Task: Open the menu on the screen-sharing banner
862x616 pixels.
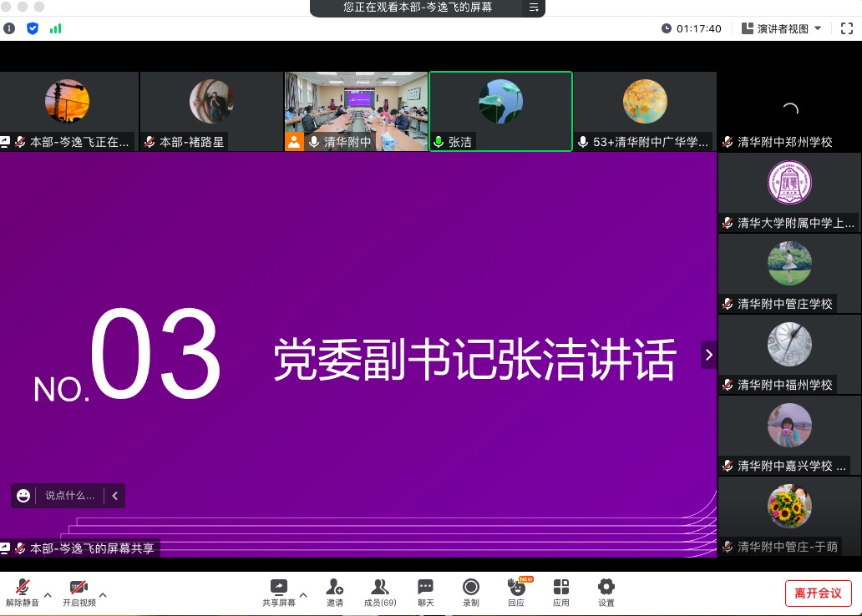Action: [534, 8]
